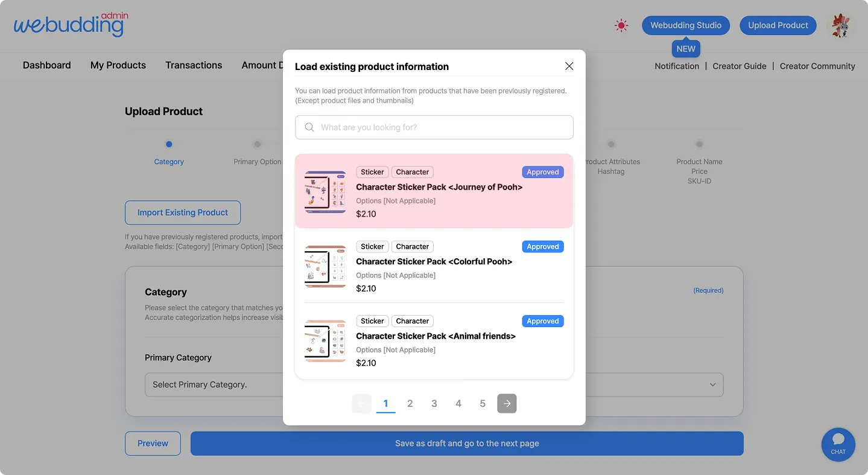The height and width of the screenshot is (475, 868).
Task: Click the title 'Character Sticker Pack <Colorful Pooh>'
Action: 434,261
